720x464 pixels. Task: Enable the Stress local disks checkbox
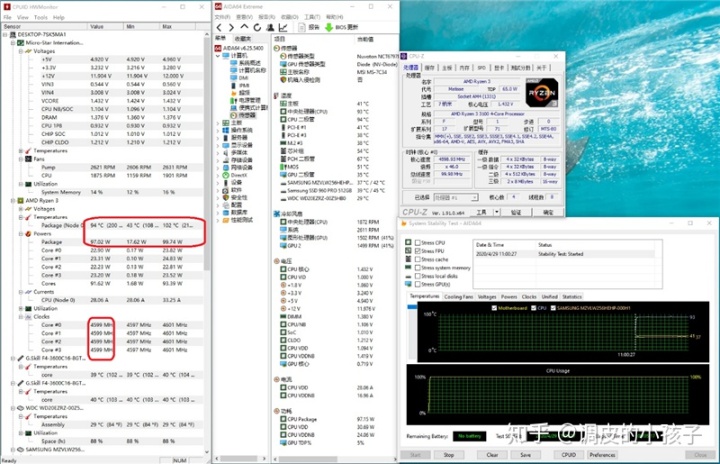tap(418, 276)
